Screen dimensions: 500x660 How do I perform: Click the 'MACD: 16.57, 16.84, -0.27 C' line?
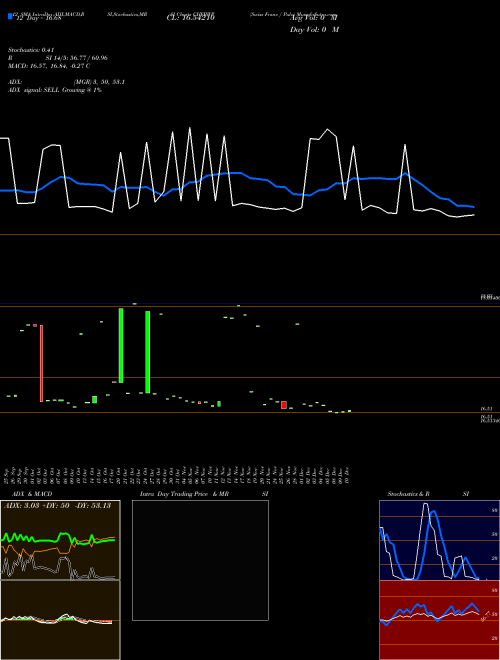pyautogui.click(x=49, y=66)
